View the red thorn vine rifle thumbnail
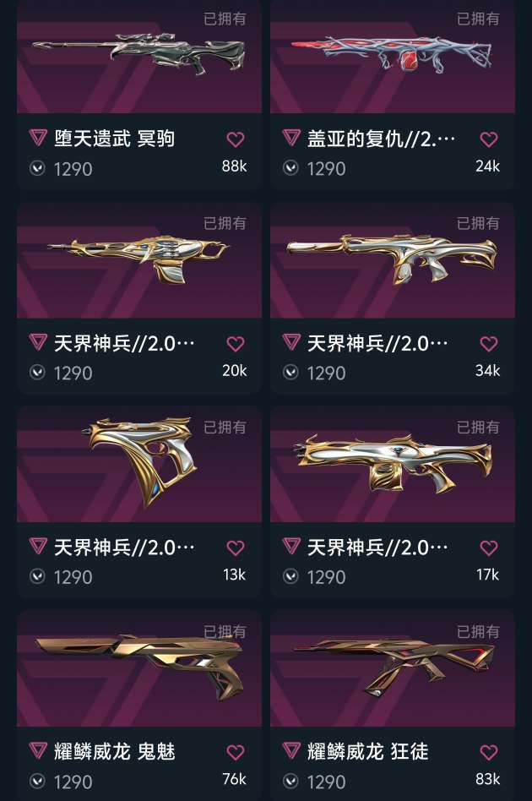The image size is (532, 801). point(392,54)
